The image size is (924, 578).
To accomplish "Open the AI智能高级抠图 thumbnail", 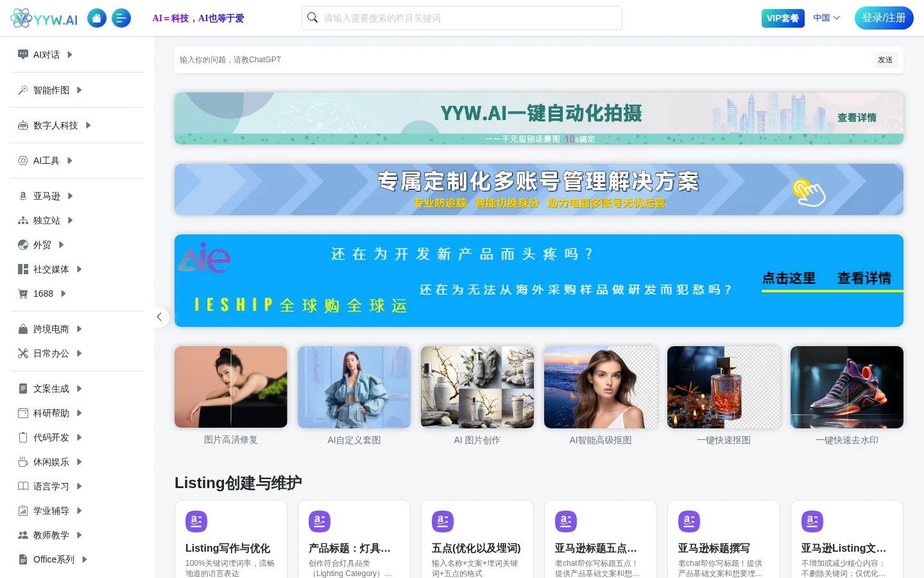I will click(x=601, y=387).
